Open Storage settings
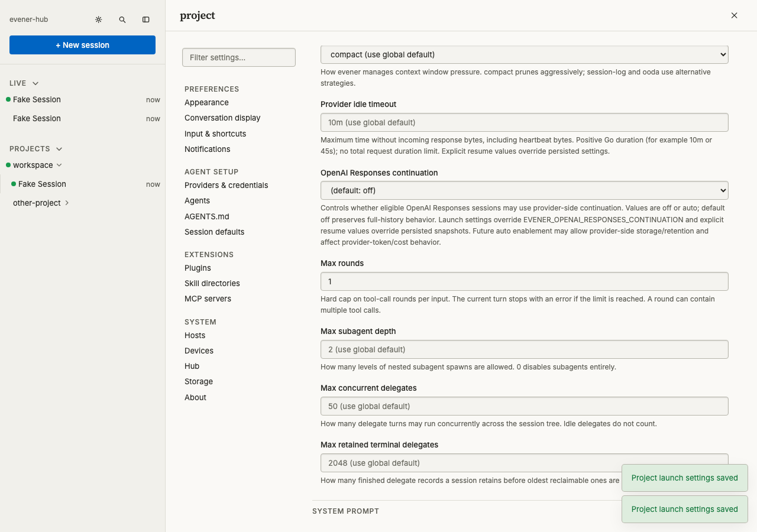Image resolution: width=757 pixels, height=532 pixels. (x=199, y=381)
